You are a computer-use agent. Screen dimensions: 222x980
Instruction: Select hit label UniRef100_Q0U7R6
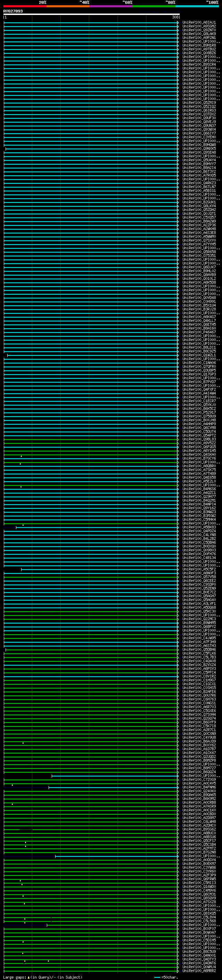point(199,695)
